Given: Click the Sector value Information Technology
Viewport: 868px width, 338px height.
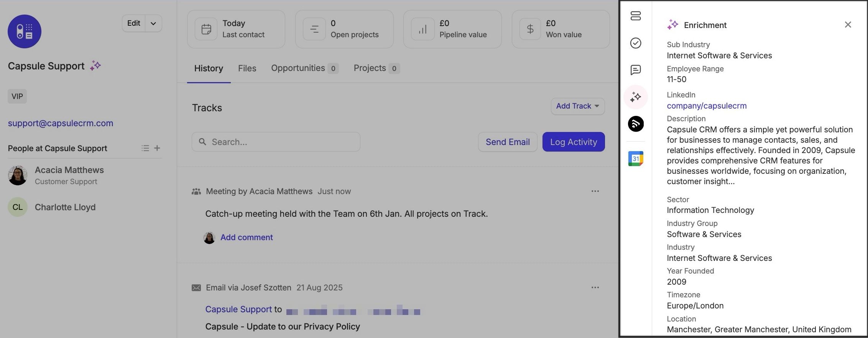Looking at the screenshot, I should tap(710, 210).
